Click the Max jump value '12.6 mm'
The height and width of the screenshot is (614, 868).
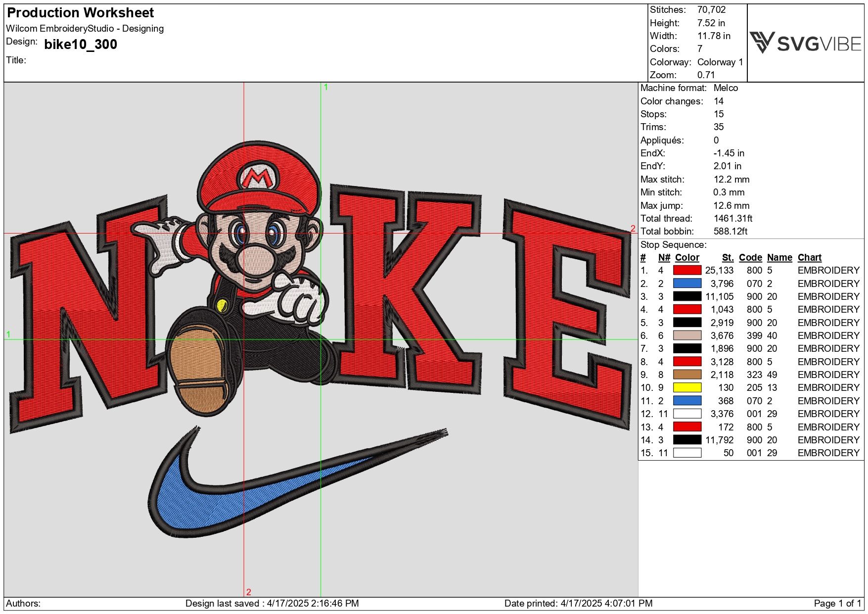731,205
